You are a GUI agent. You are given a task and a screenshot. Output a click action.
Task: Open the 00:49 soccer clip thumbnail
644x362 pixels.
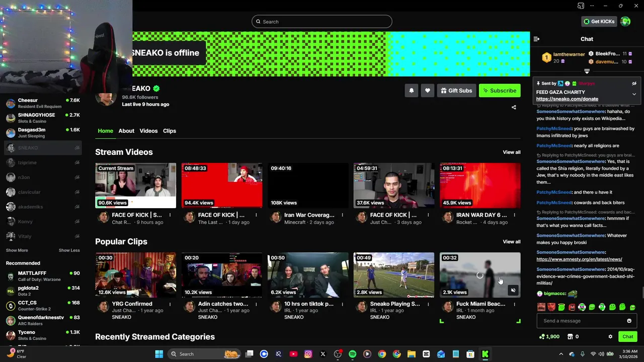point(394,275)
